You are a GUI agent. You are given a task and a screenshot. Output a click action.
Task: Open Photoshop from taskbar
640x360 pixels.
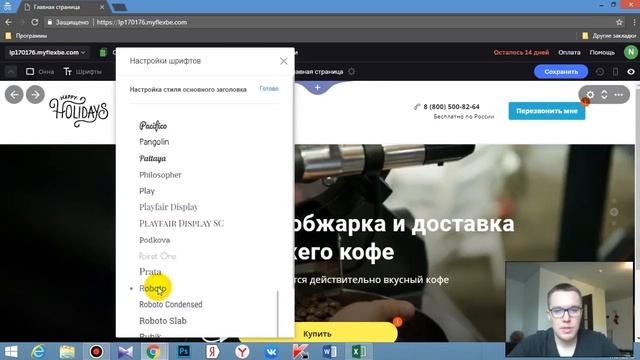(x=184, y=351)
